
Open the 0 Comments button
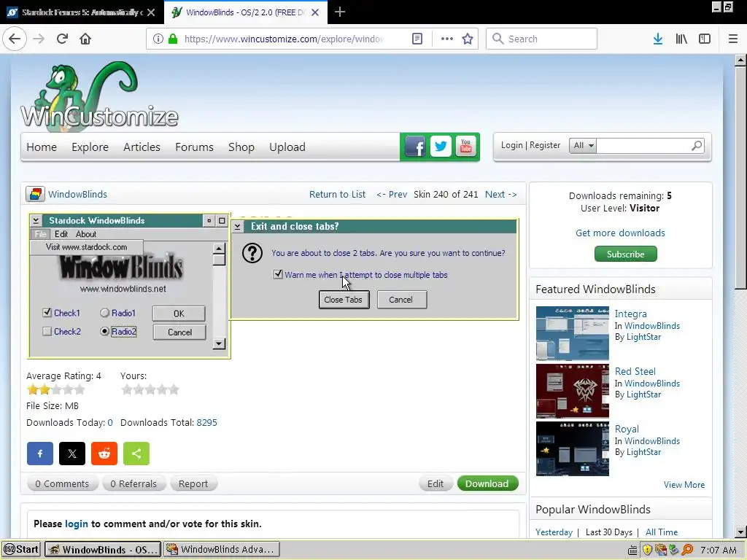pyautogui.click(x=62, y=484)
